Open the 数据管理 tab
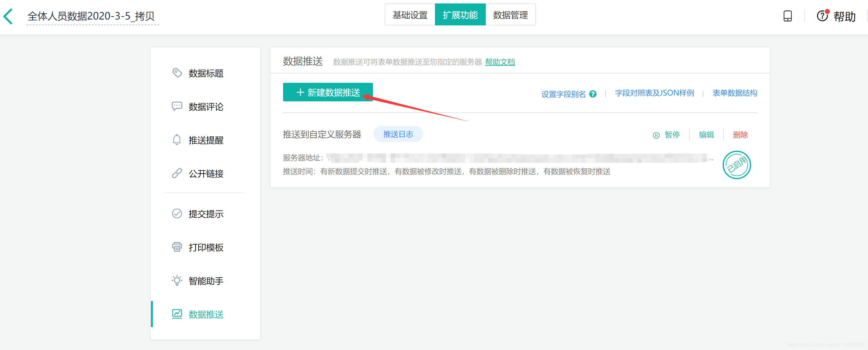The width and height of the screenshot is (868, 350). 510,15
